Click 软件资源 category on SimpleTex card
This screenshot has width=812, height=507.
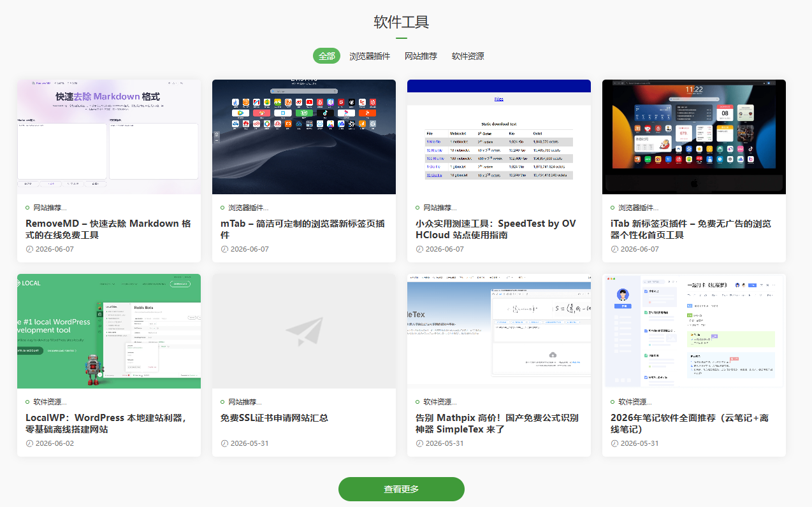pos(440,402)
